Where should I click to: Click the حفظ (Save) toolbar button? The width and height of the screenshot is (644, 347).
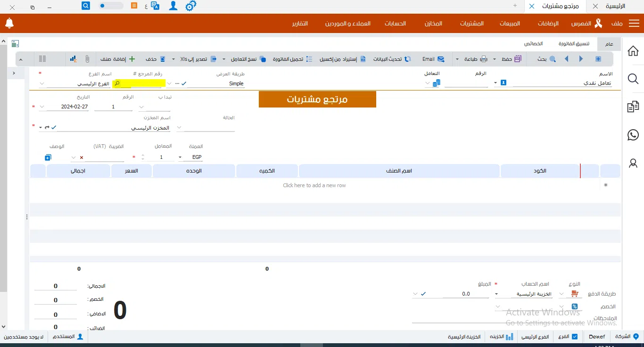point(511,59)
